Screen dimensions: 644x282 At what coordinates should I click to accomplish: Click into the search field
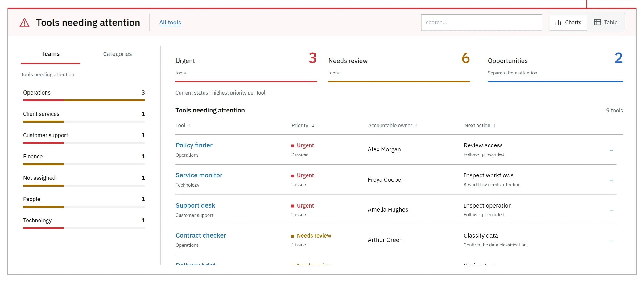coord(481,23)
